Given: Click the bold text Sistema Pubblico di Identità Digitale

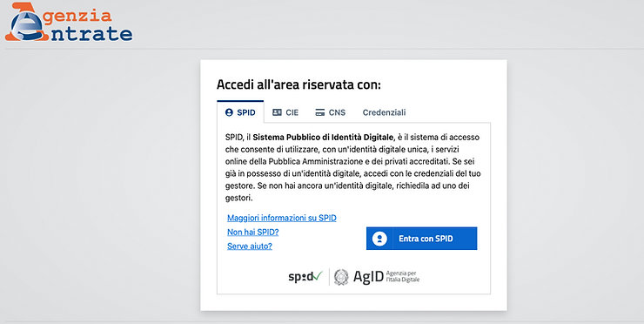Looking at the screenshot, I should (x=323, y=138).
